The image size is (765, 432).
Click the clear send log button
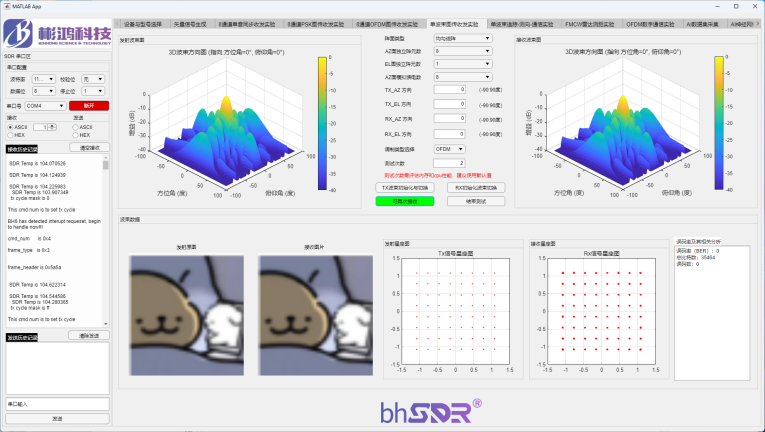pos(89,335)
